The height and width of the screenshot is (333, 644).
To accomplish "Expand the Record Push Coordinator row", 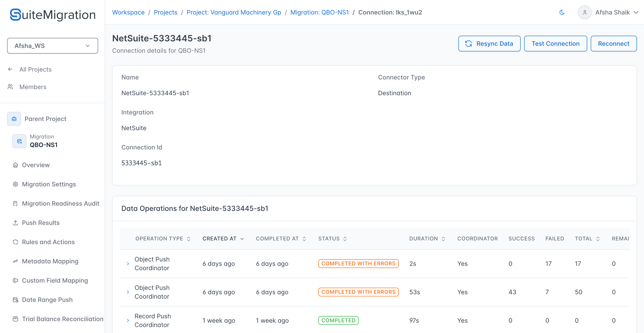I will (128, 321).
